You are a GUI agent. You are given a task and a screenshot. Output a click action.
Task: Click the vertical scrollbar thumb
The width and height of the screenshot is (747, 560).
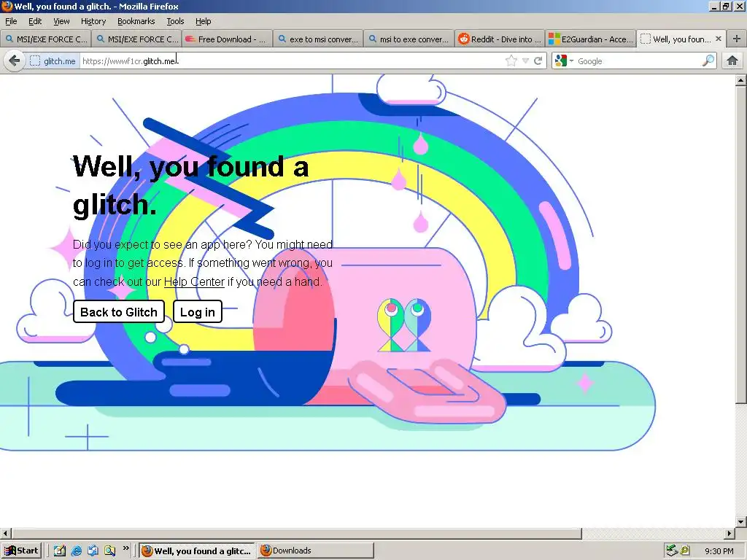(x=741, y=244)
